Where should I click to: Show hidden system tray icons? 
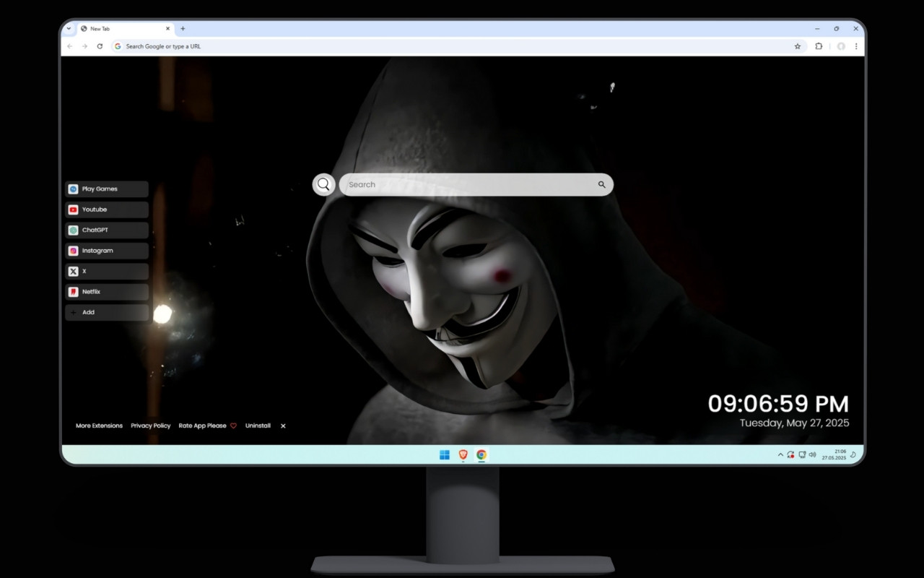[780, 454]
